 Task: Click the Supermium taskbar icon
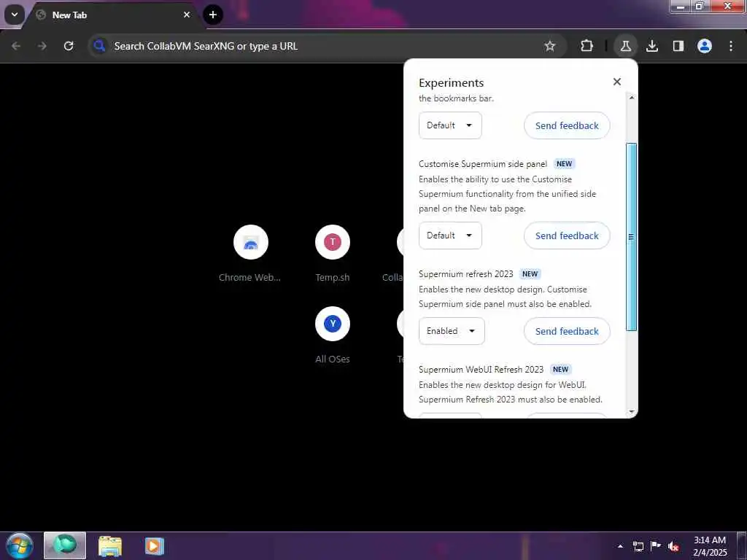point(65,545)
